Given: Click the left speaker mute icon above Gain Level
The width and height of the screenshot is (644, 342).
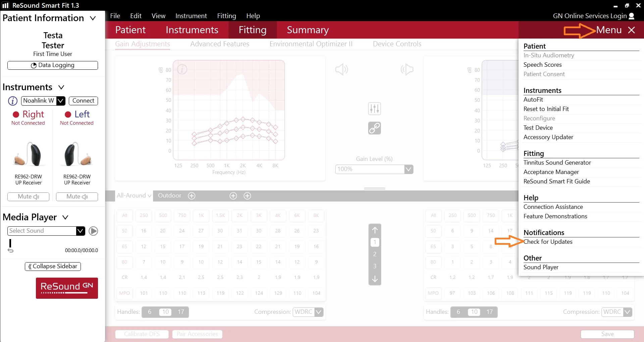Looking at the screenshot, I should pos(342,69).
